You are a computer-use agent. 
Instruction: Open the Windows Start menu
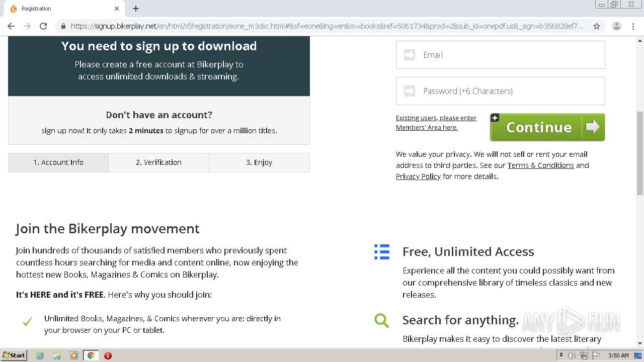(x=14, y=355)
